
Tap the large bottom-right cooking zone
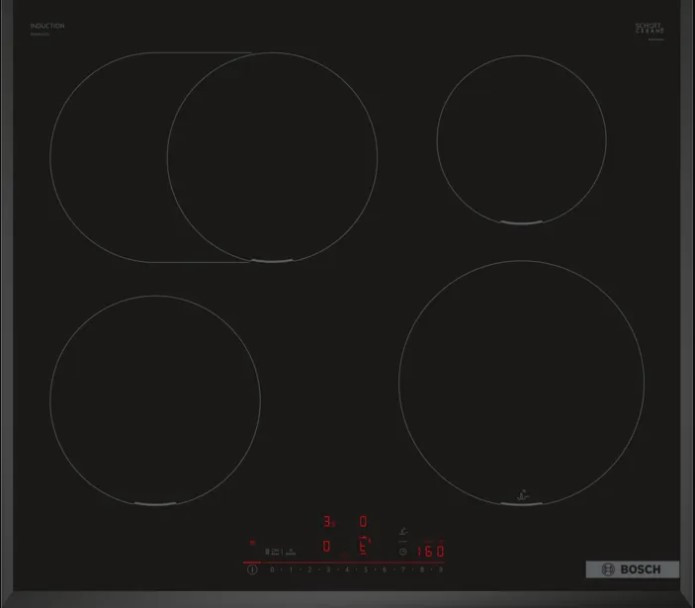coord(521,383)
